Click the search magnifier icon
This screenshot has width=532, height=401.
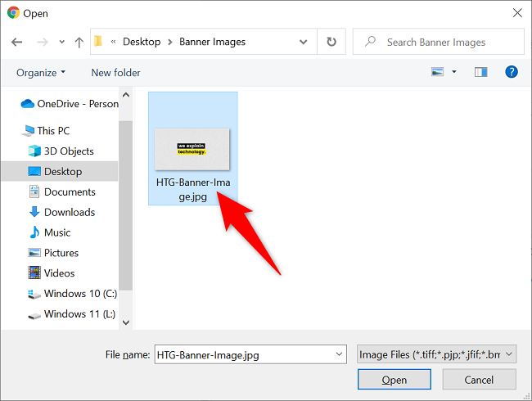coord(370,42)
